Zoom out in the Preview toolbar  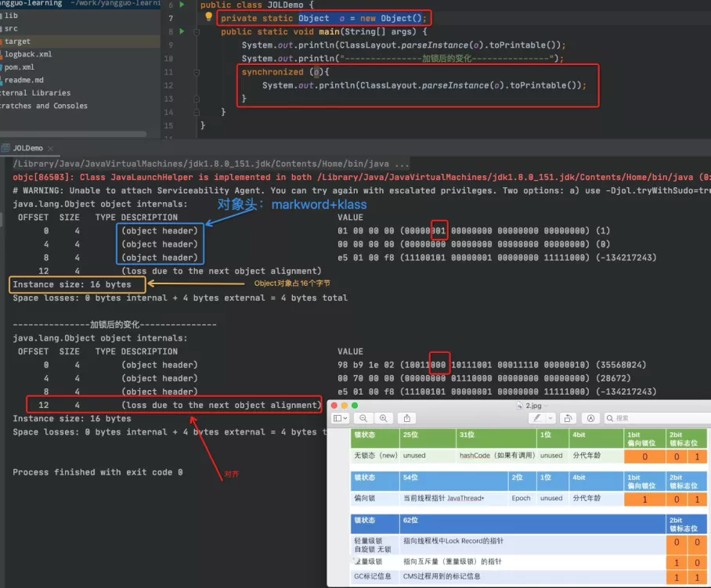tap(364, 418)
